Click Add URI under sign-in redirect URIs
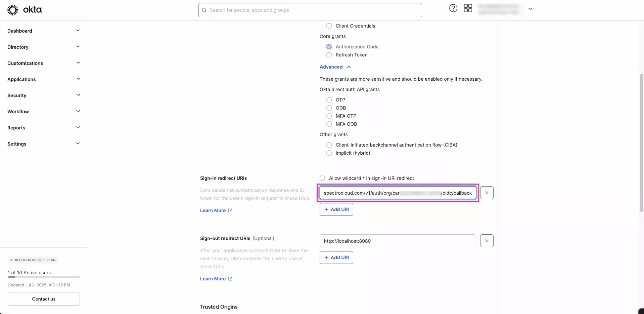This screenshot has width=644, height=314. [336, 209]
